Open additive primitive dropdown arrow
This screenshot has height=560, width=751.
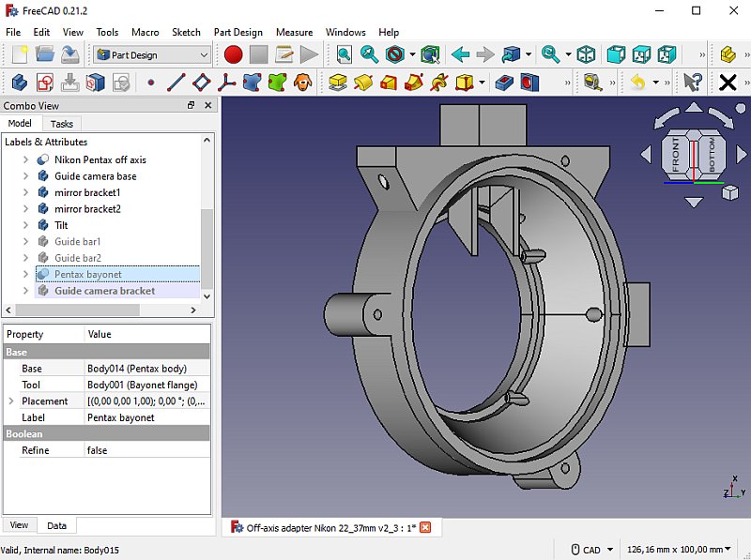tap(482, 83)
